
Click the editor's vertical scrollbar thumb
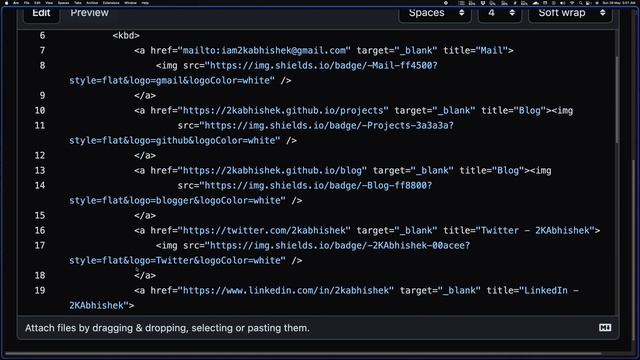pos(617,100)
